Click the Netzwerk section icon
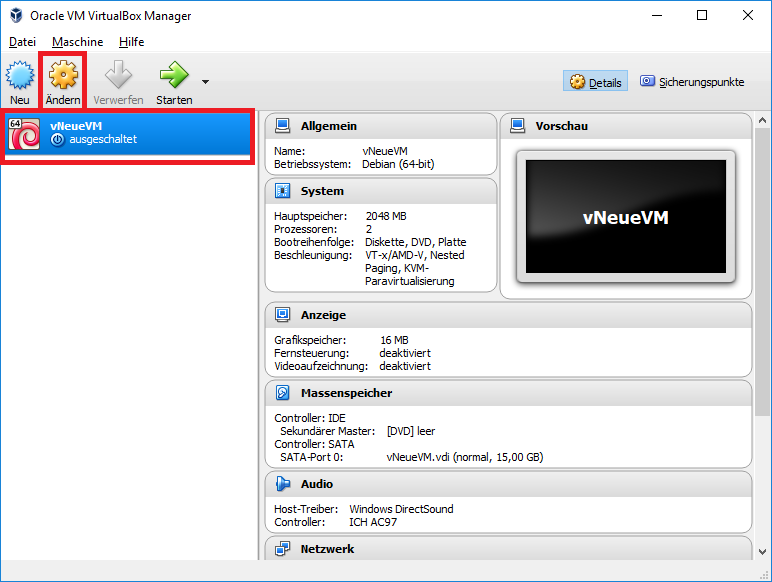The image size is (772, 582). tap(283, 549)
